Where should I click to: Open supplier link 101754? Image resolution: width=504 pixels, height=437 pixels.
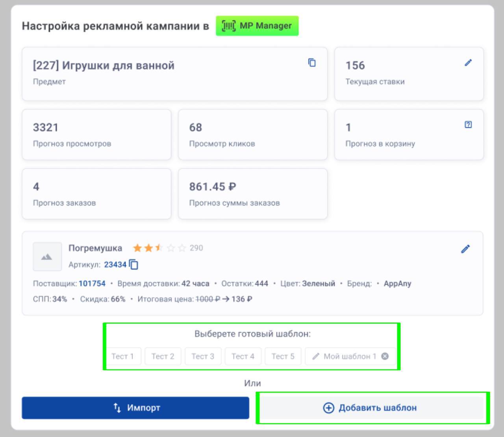click(92, 283)
